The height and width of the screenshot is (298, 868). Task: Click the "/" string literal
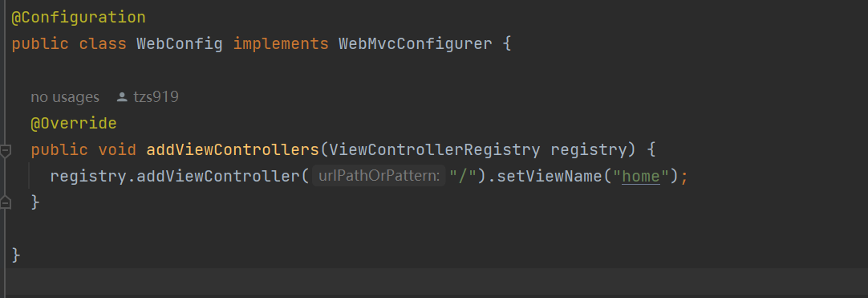(463, 177)
